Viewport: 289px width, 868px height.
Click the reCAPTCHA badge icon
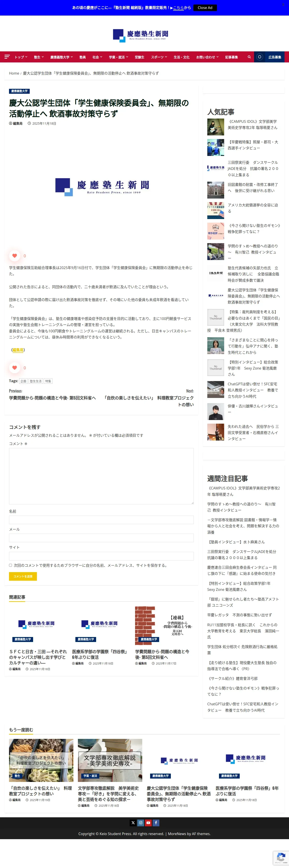[281, 858]
